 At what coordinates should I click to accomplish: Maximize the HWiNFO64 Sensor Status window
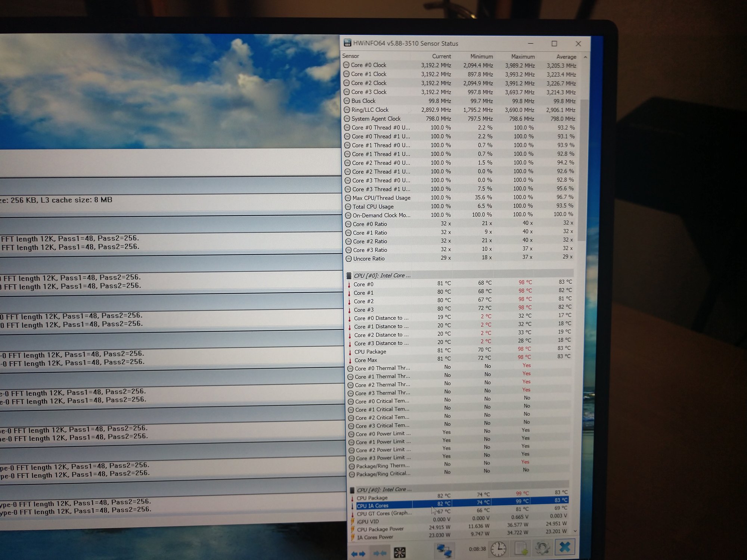[x=554, y=44]
